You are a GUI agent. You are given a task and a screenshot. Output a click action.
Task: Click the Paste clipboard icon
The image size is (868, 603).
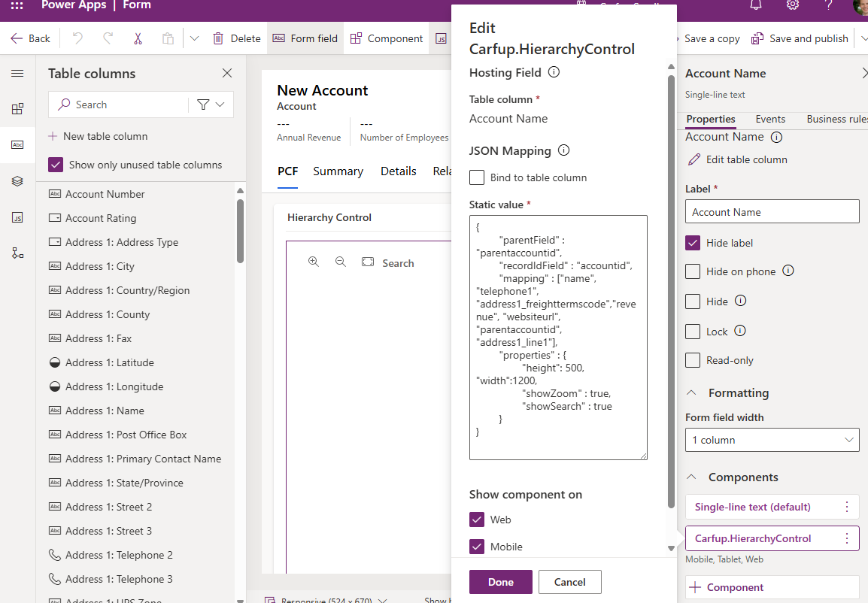(168, 38)
